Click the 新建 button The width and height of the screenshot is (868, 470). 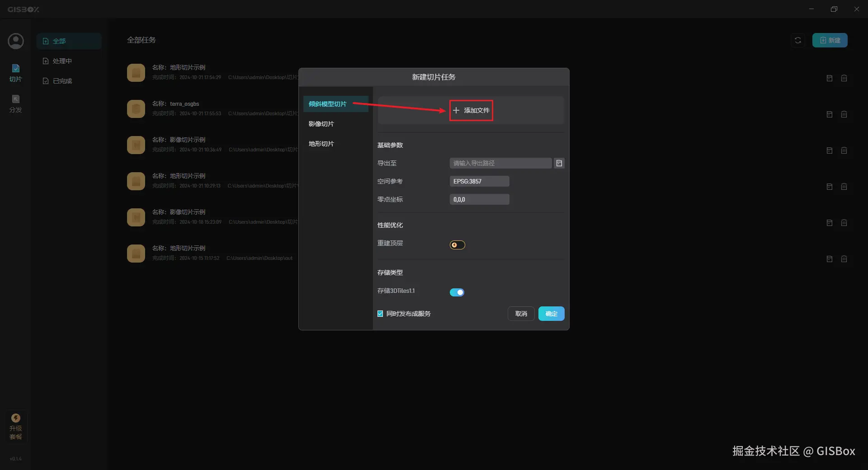830,40
